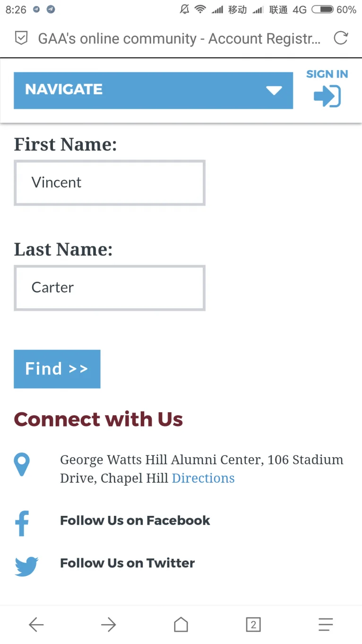Open the browser tabs switcher
Image resolution: width=362 pixels, height=644 pixels.
[253, 625]
